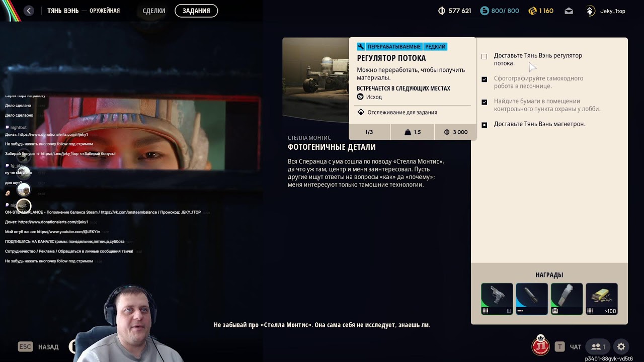Click the gold 1 160 currency icon
This screenshot has height=362, width=644.
(532, 11)
